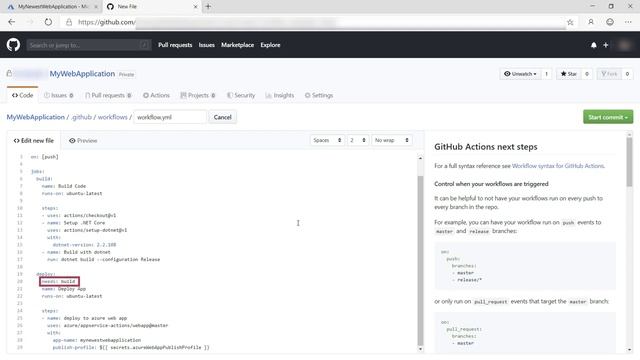
Task: Focus the GitHub search box
Action: pyautogui.click(x=89, y=45)
